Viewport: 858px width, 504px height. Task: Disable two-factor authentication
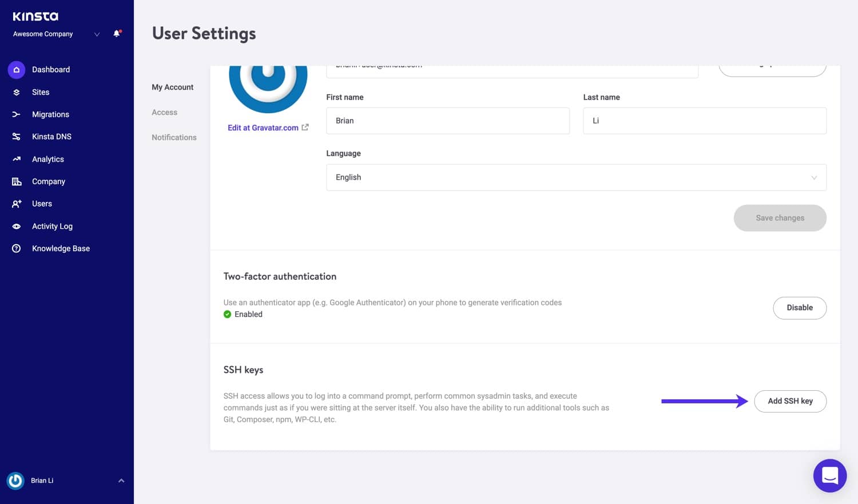(x=800, y=308)
